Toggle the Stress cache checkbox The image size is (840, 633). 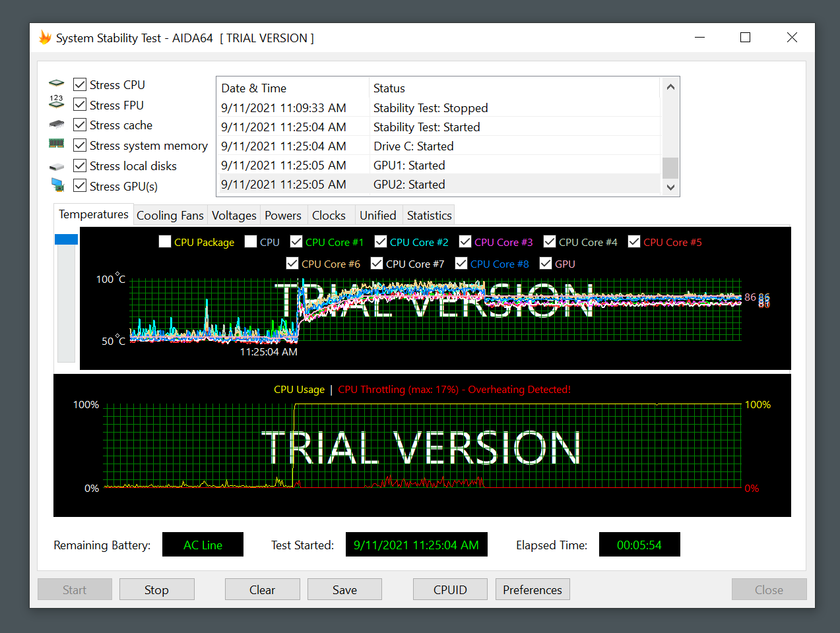click(80, 125)
